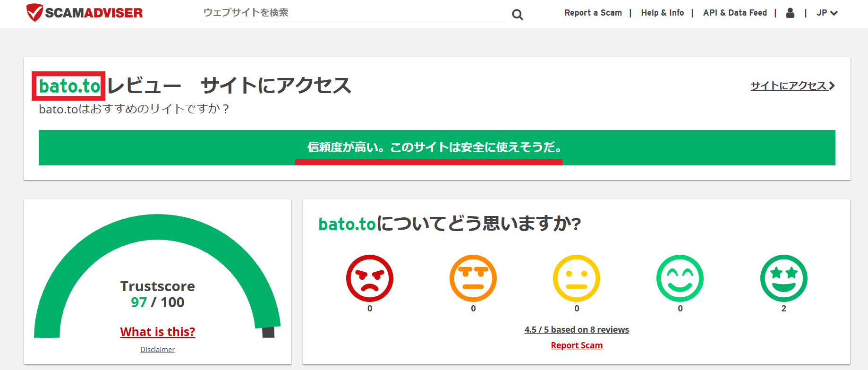Click the bato.to title text
This screenshot has width=868, height=370.
69,86
